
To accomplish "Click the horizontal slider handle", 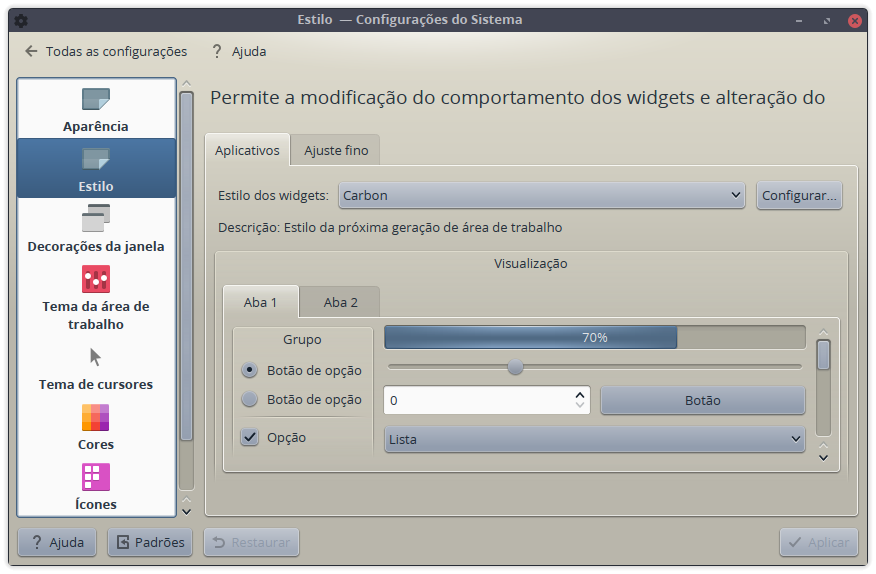I will [x=515, y=367].
